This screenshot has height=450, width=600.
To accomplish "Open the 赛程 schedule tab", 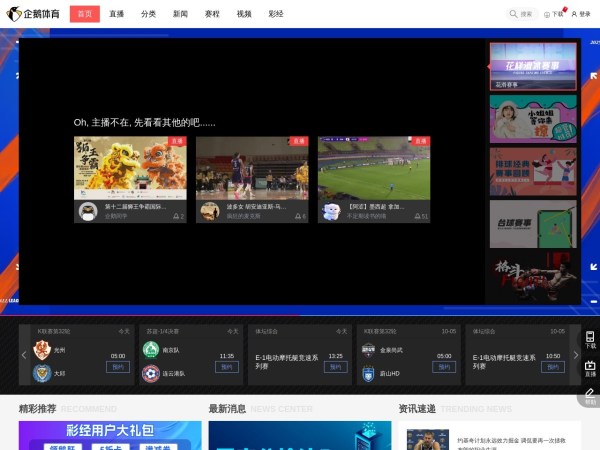I will tap(211, 14).
